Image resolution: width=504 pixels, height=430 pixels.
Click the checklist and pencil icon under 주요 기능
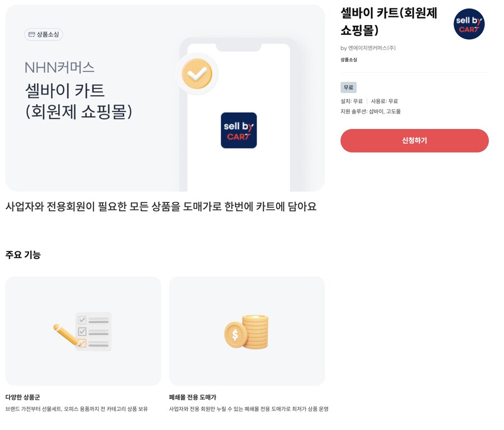click(83, 330)
